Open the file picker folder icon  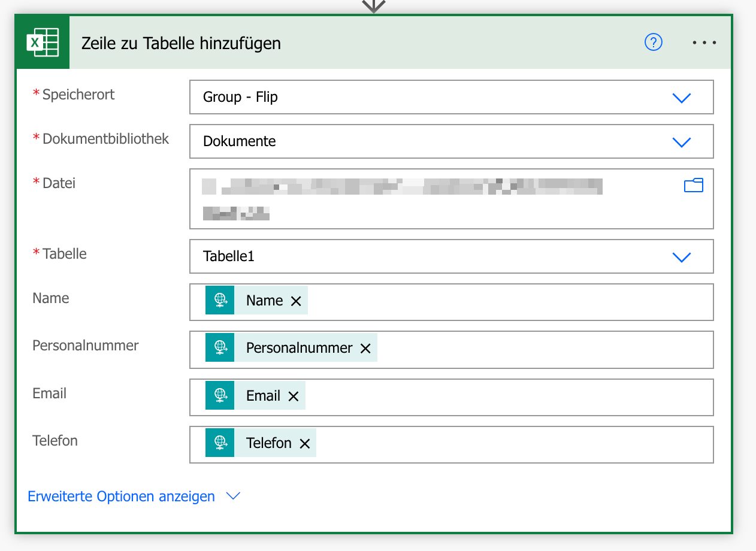pos(693,186)
